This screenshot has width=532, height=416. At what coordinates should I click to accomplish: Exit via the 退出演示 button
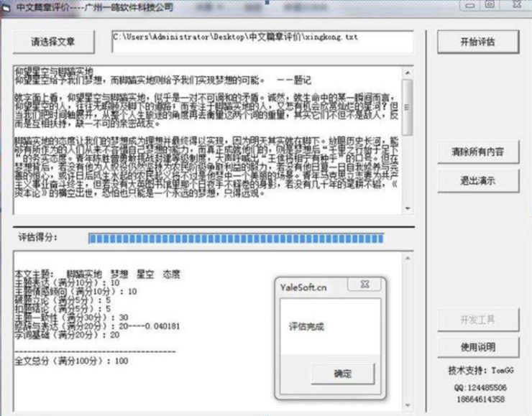click(478, 180)
